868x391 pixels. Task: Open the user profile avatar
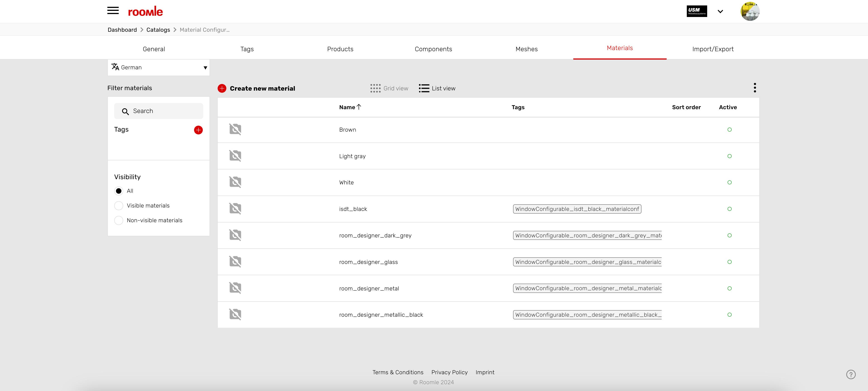pyautogui.click(x=749, y=12)
